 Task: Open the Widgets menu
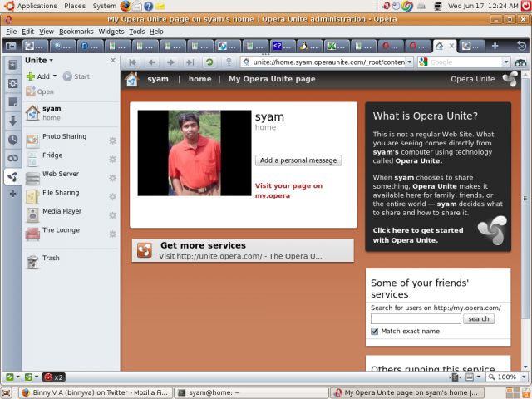111,32
